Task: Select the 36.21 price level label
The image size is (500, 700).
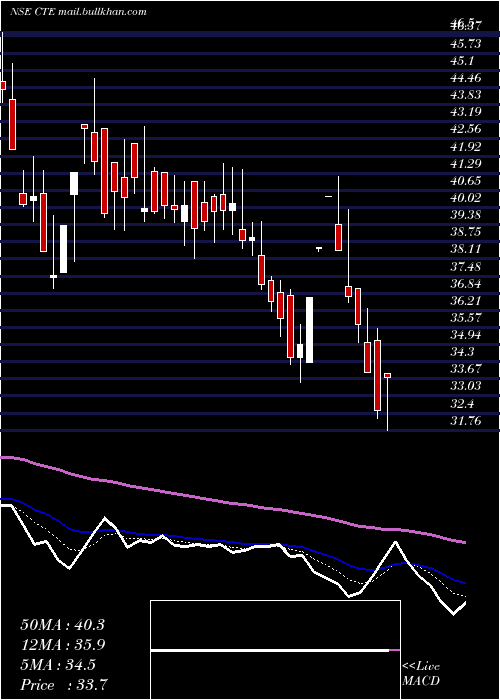Action: [466, 300]
